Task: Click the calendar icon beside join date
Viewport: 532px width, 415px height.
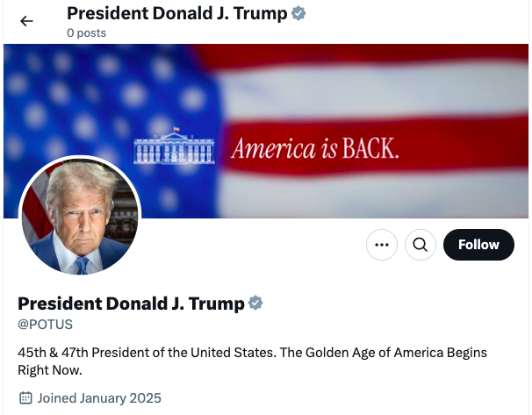Action: tap(25, 397)
